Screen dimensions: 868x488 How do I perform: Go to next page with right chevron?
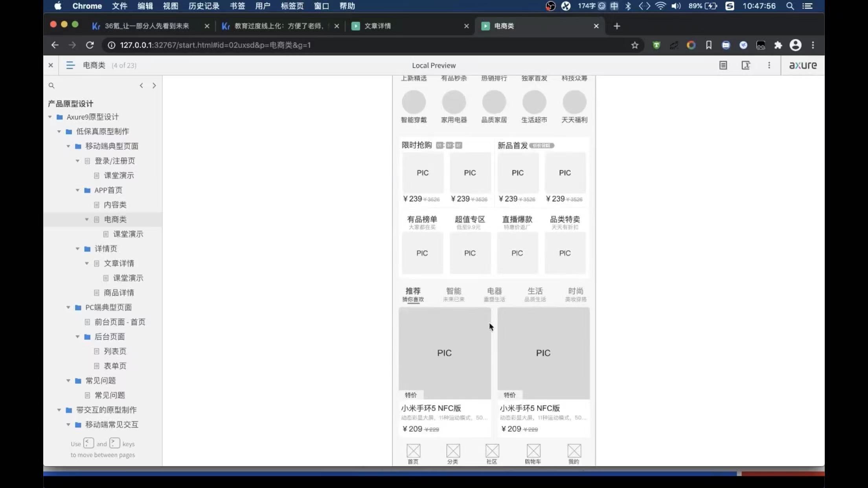click(x=154, y=85)
